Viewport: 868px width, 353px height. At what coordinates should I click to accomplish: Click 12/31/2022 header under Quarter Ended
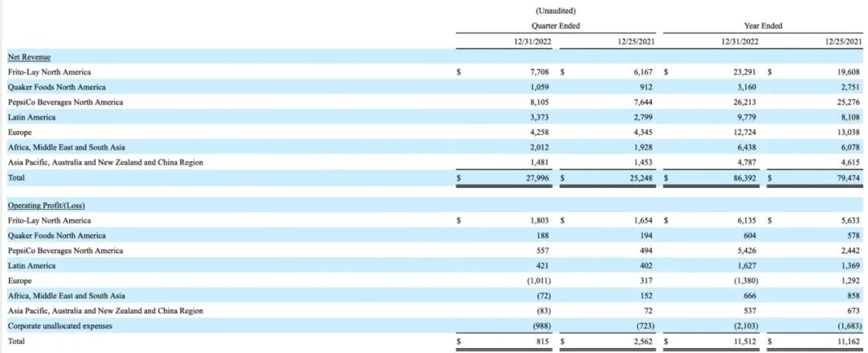534,42
